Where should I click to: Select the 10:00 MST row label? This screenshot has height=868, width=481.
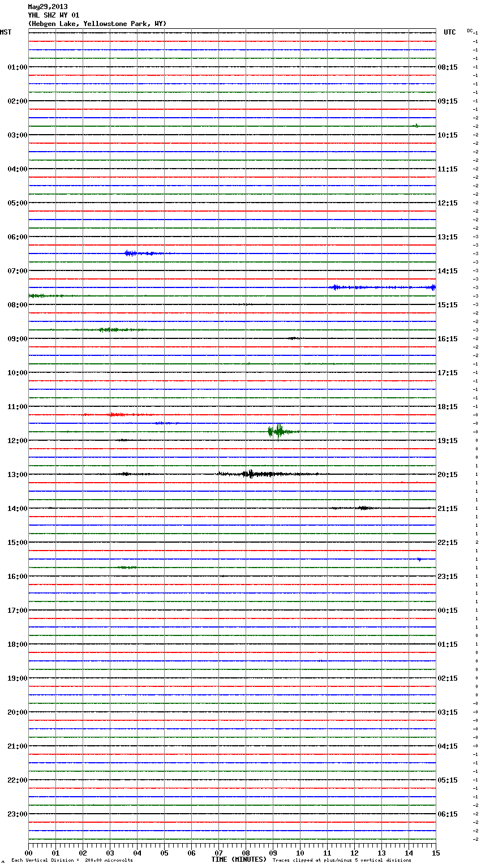coord(18,373)
